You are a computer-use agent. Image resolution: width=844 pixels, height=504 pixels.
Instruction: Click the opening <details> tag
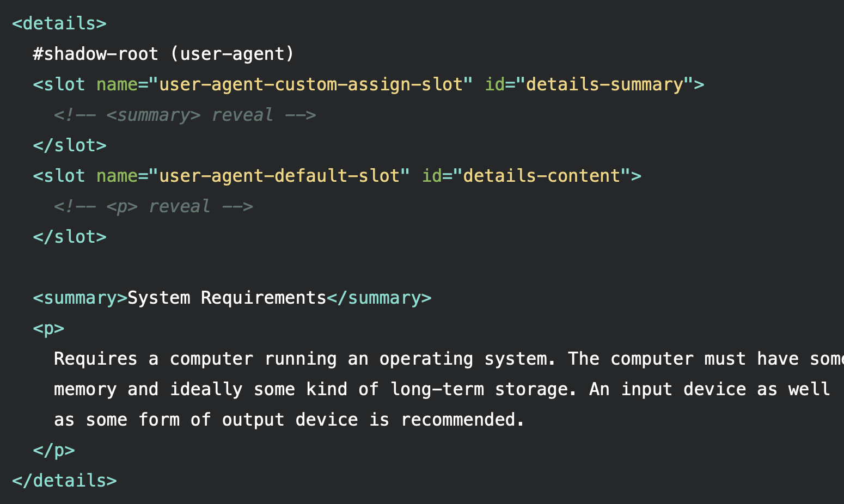59,23
